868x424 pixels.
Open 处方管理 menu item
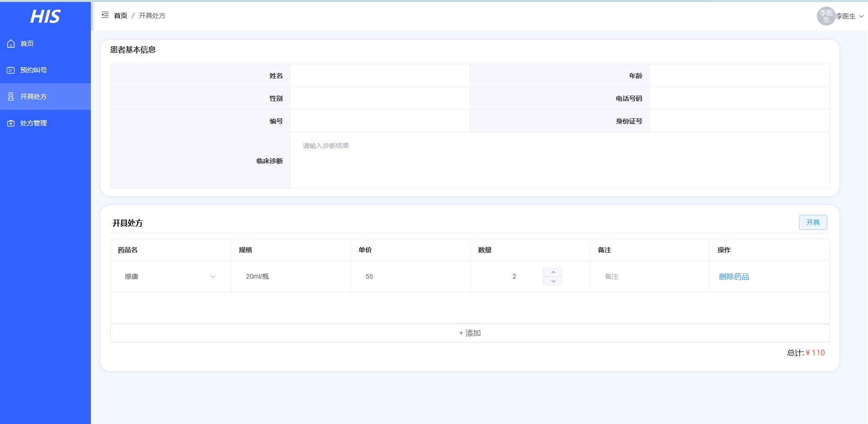click(x=45, y=123)
